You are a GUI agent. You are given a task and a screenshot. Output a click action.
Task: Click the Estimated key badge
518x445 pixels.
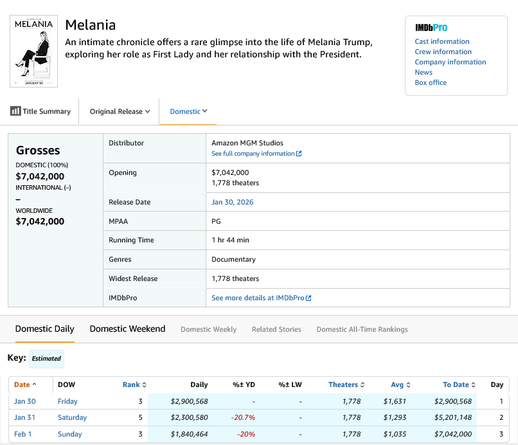point(46,359)
